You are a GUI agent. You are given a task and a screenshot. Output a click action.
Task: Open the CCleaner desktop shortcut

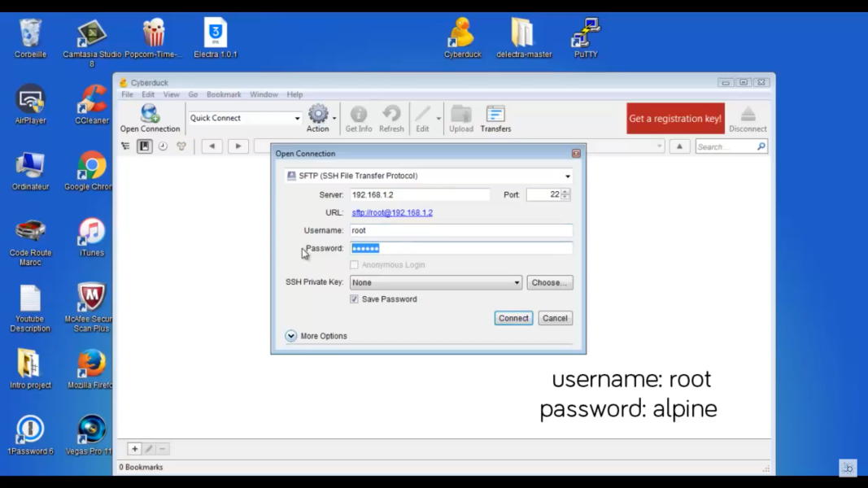pyautogui.click(x=92, y=105)
